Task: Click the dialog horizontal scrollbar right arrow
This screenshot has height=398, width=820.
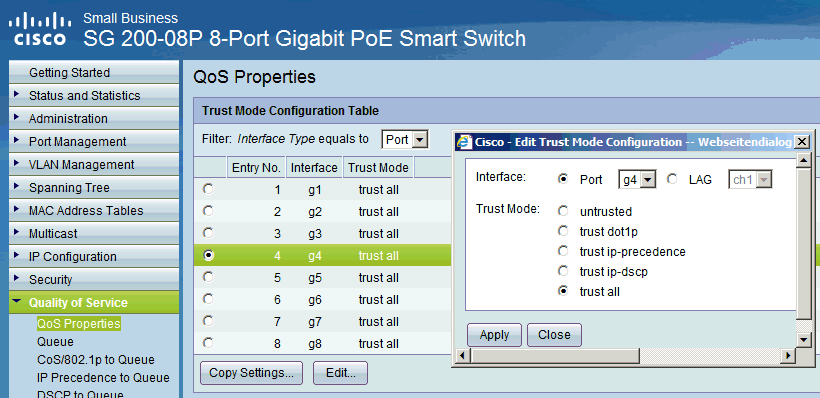Action: coord(789,356)
